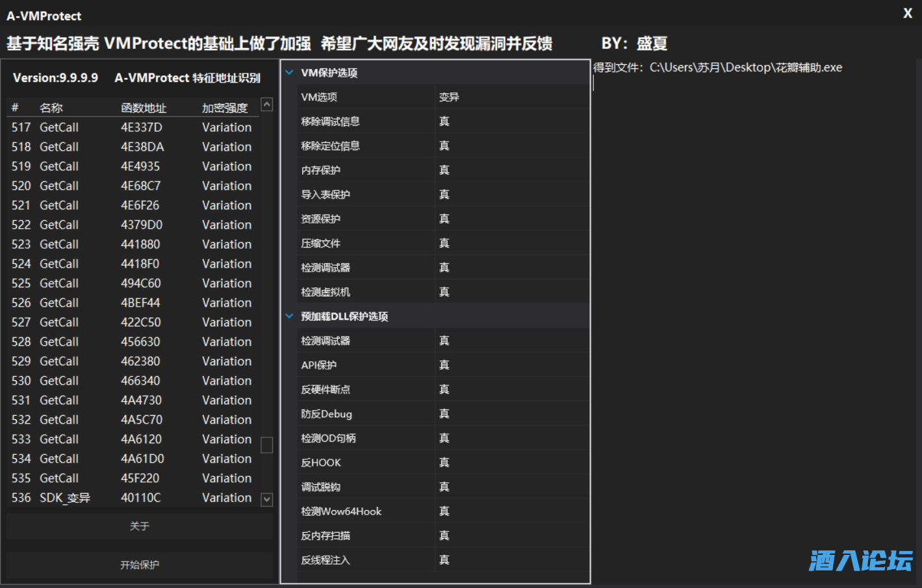
Task: Select list row 528 with address 456630
Action: tap(133, 342)
